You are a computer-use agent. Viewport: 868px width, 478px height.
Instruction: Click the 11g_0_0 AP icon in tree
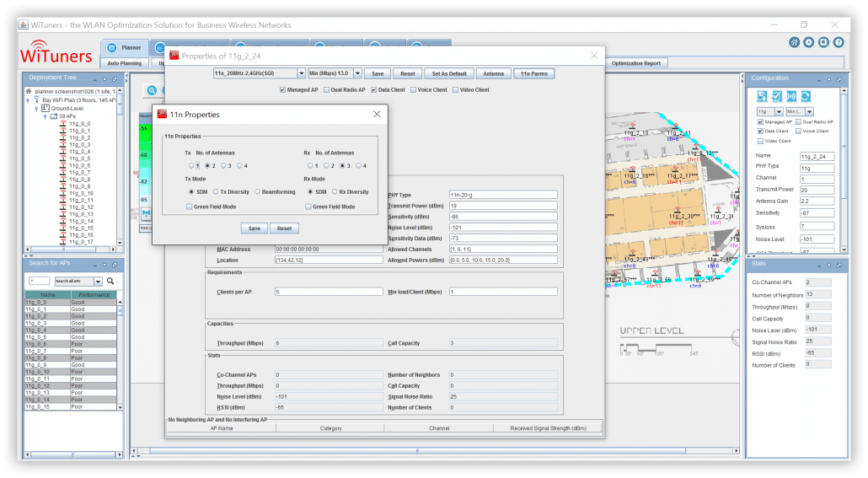(x=62, y=124)
